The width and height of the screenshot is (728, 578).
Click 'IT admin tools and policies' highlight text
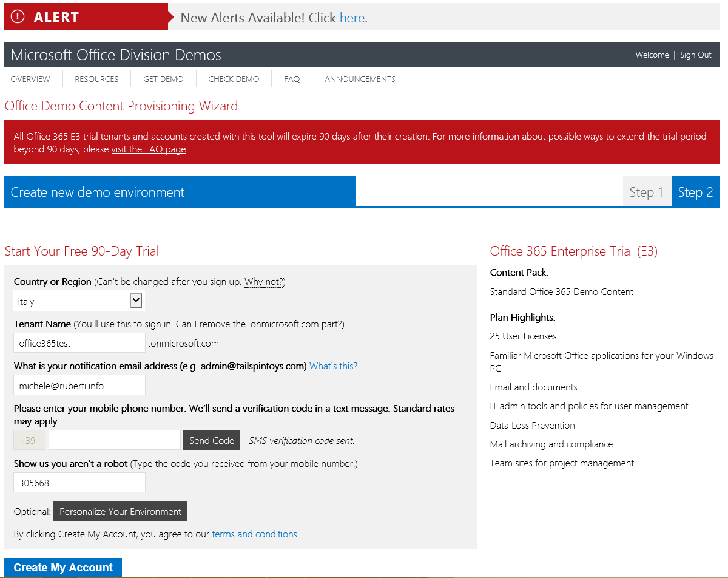click(589, 406)
